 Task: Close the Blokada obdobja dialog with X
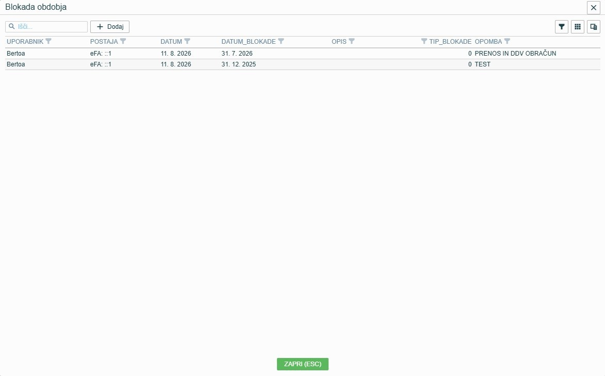click(x=593, y=7)
